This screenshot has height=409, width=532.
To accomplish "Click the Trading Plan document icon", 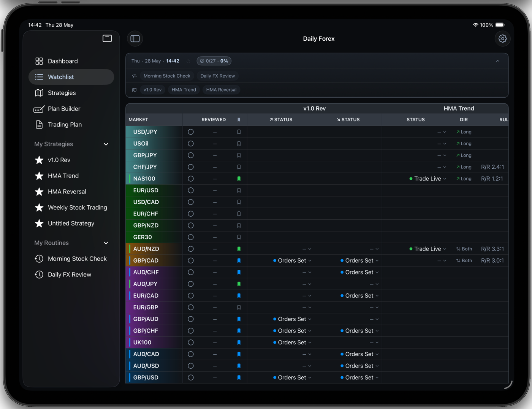I will click(x=39, y=125).
